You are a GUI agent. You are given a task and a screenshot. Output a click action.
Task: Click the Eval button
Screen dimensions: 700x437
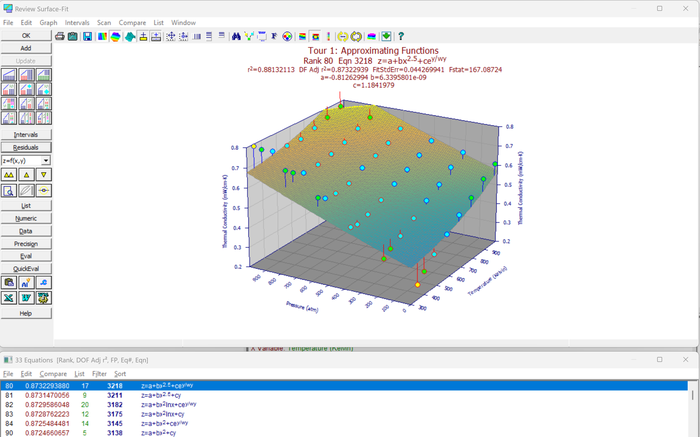point(26,256)
